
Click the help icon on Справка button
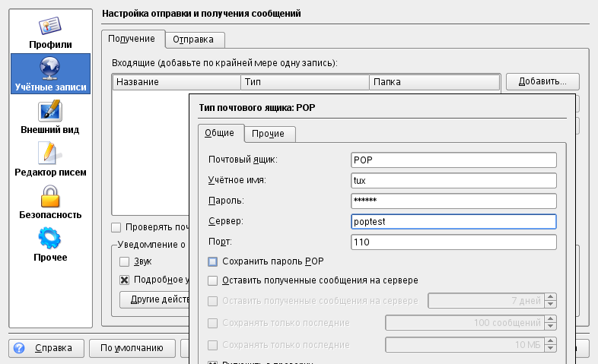click(19, 348)
